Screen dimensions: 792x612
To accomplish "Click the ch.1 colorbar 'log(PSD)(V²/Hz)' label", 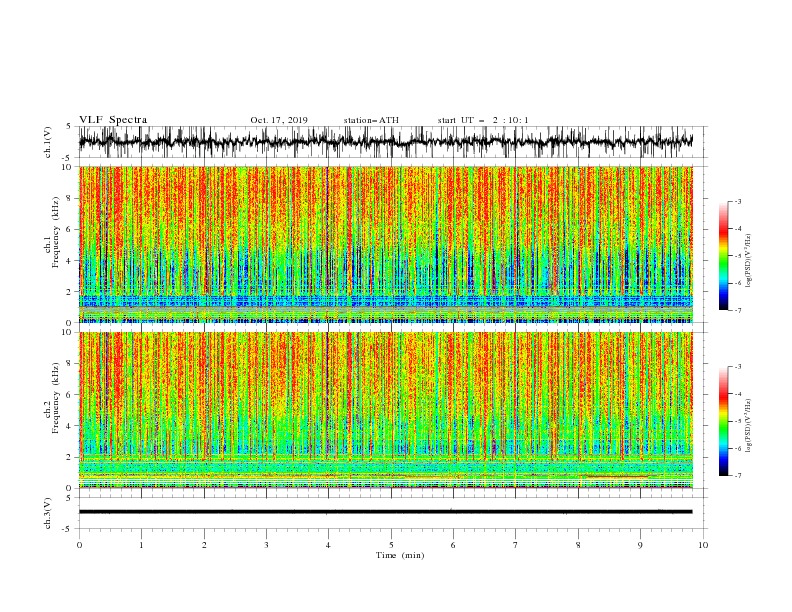I will click(x=749, y=261).
